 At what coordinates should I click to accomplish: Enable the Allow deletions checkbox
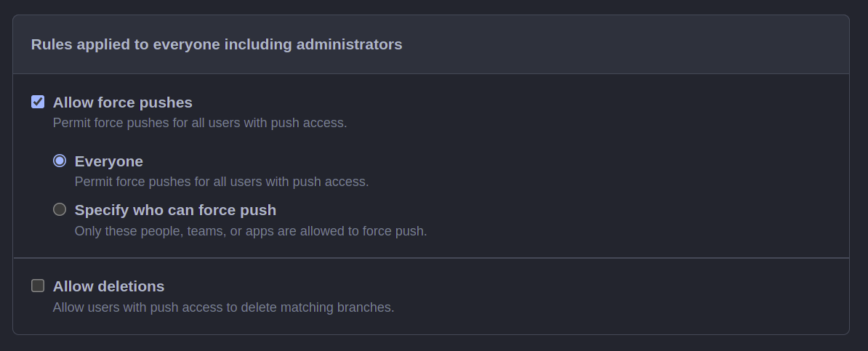pyautogui.click(x=38, y=286)
